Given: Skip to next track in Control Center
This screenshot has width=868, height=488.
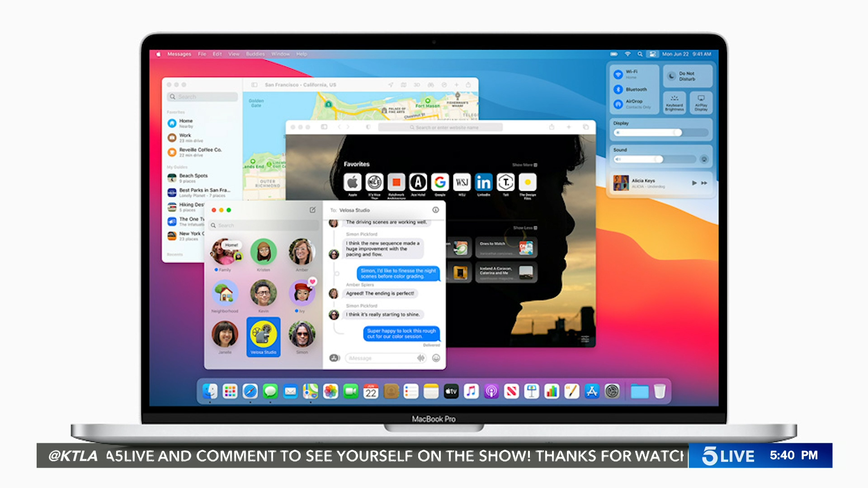Looking at the screenshot, I should (x=704, y=183).
